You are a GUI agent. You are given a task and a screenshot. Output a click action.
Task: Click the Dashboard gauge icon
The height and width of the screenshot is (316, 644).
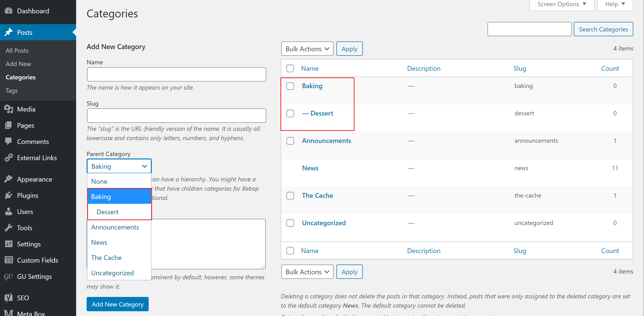coord(9,11)
